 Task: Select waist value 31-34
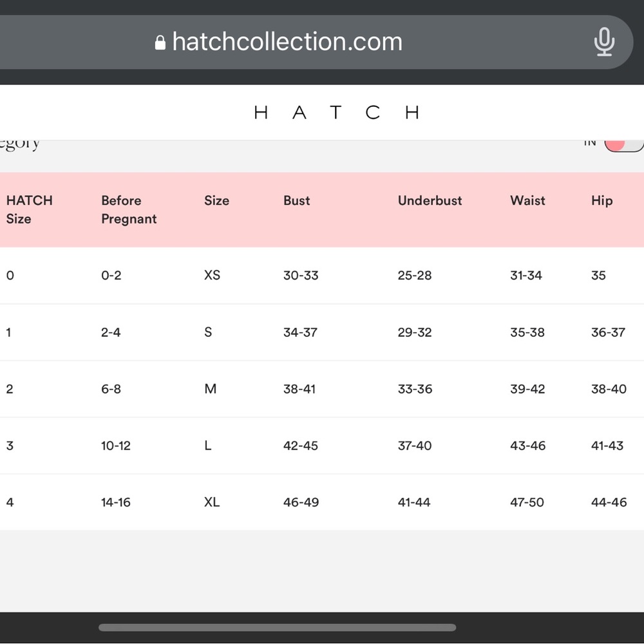click(526, 275)
